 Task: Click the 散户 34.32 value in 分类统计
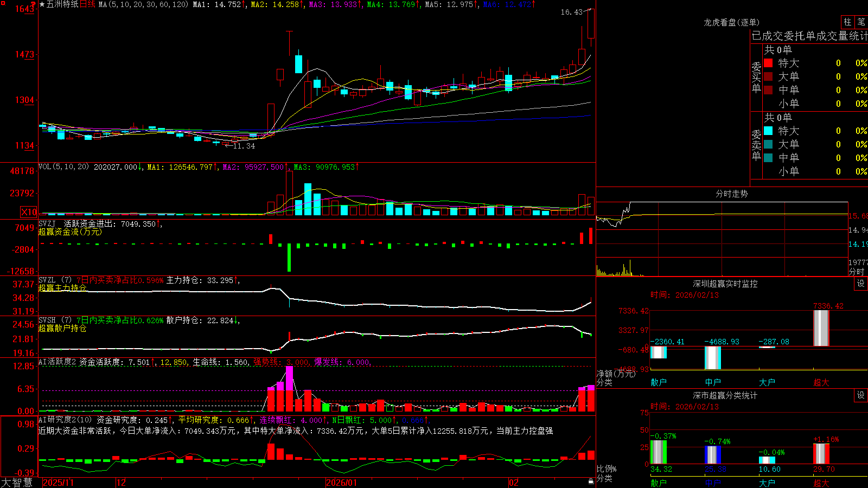[x=661, y=469]
